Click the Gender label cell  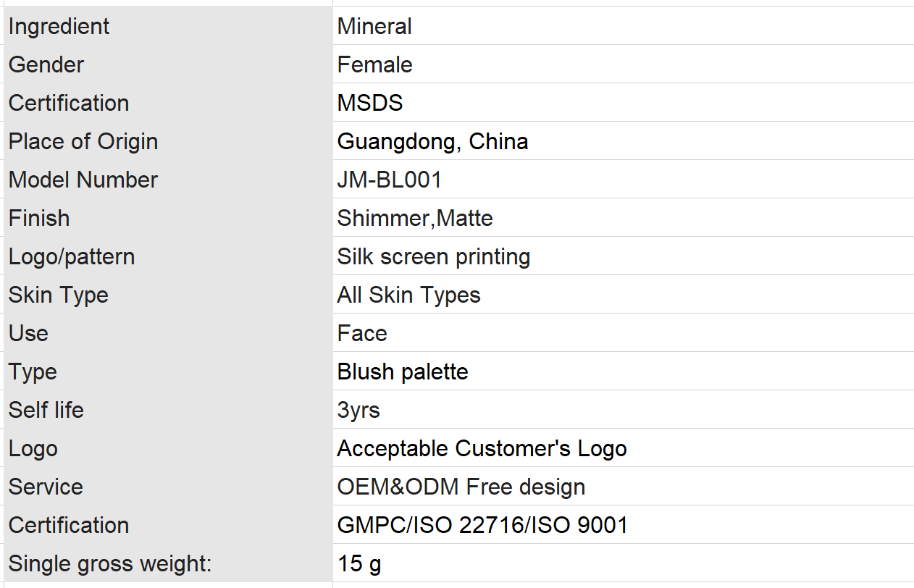click(x=167, y=64)
